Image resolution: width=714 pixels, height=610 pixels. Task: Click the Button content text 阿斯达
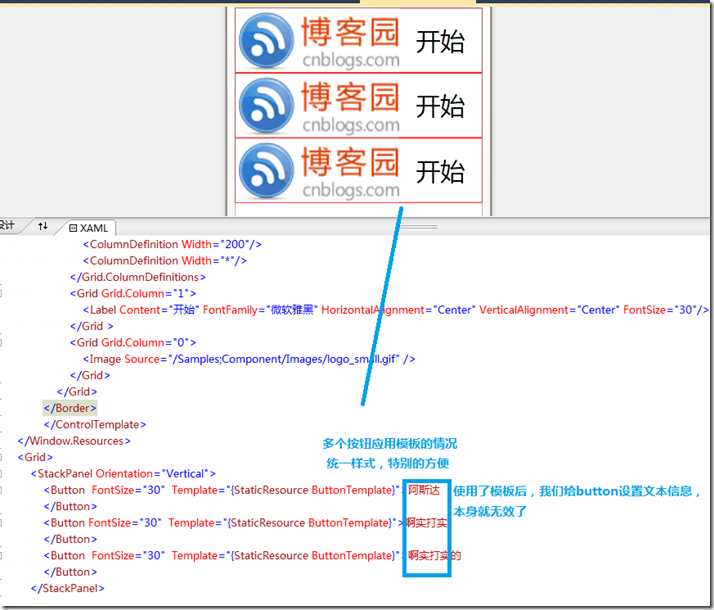point(424,490)
